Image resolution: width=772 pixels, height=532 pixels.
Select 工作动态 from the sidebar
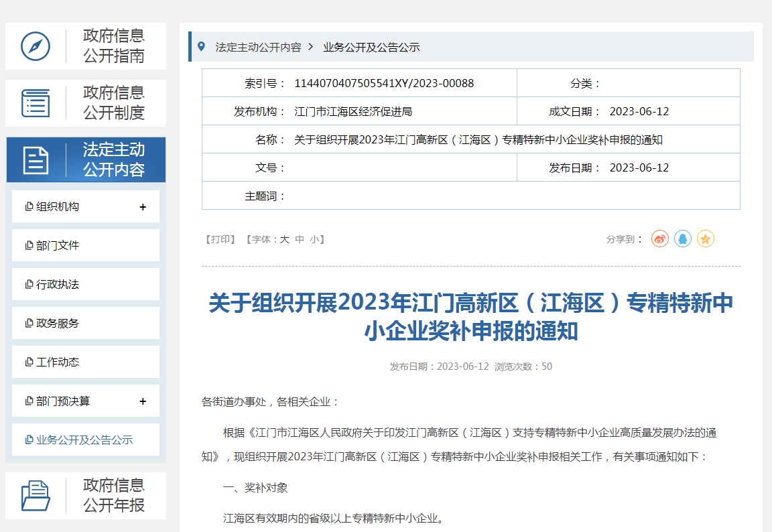tap(58, 362)
